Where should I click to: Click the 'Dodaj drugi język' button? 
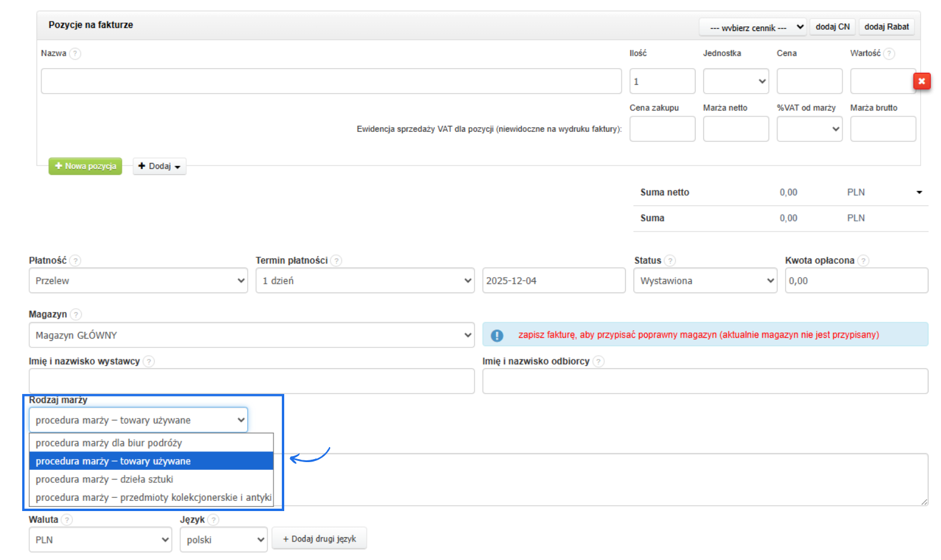(x=319, y=539)
